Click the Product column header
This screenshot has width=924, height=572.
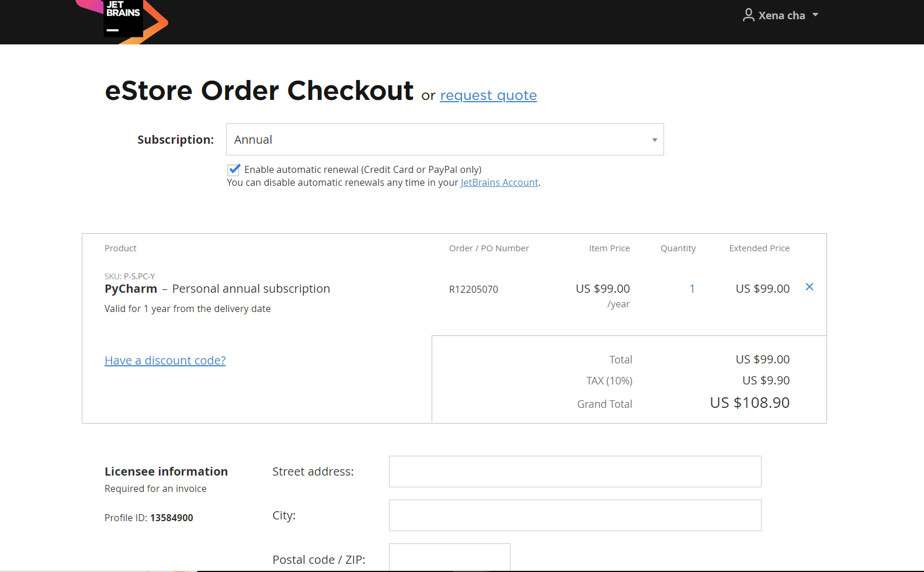coord(120,248)
